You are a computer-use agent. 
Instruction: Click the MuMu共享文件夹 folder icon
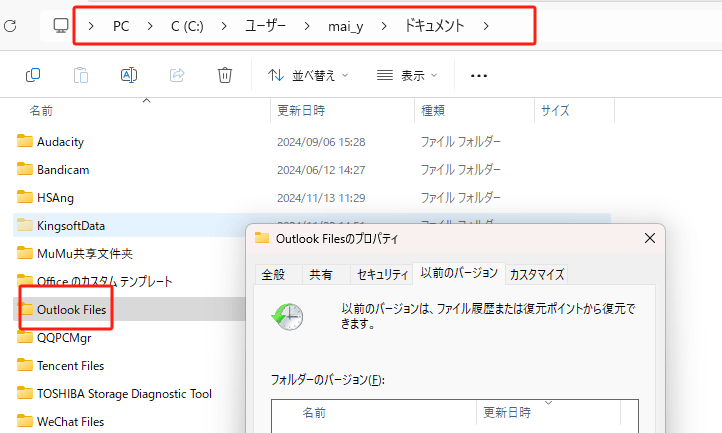click(25, 253)
